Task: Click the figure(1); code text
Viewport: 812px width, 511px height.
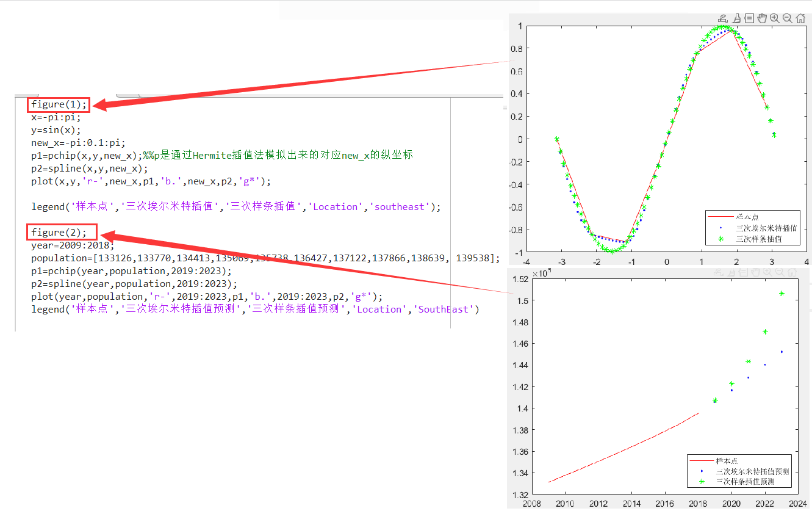Action: (x=60, y=104)
